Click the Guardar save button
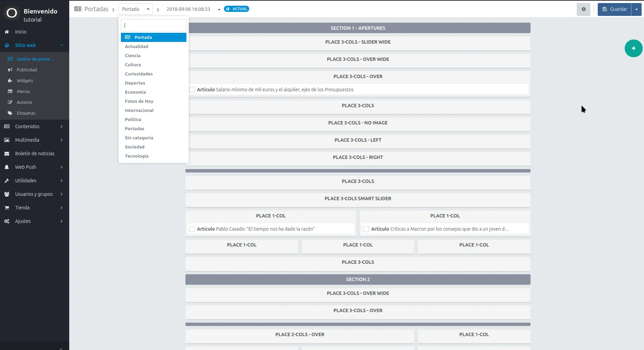Screen dimensions: 644x350 pyautogui.click(x=615, y=9)
